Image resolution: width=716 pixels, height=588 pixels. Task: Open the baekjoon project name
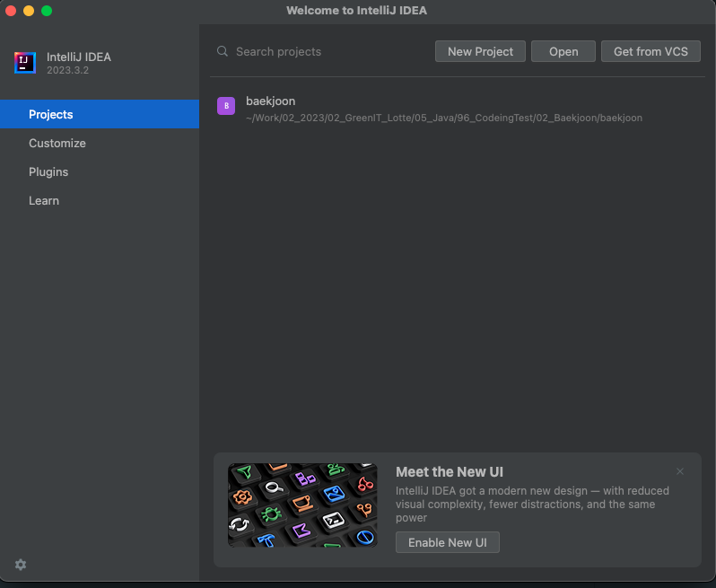[x=270, y=101]
